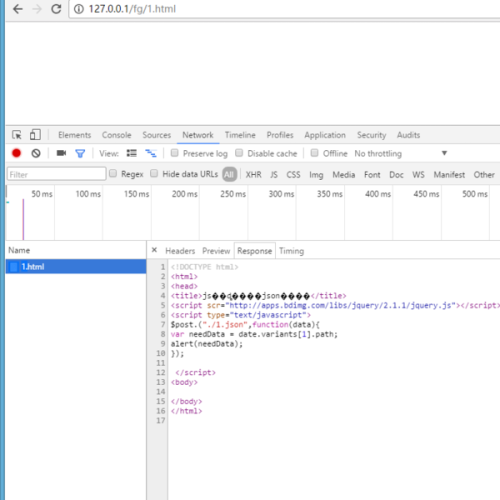The height and width of the screenshot is (500, 500).
Task: Filter requests by JS
Action: (274, 175)
